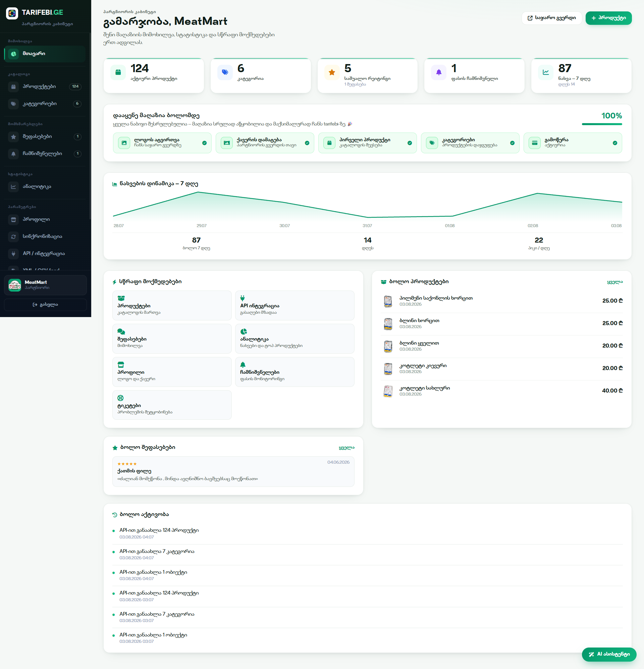Viewport: 644px width, 669px height.
Task: Click the plug icon in API ინტეგრაცია quick action
Action: click(243, 298)
